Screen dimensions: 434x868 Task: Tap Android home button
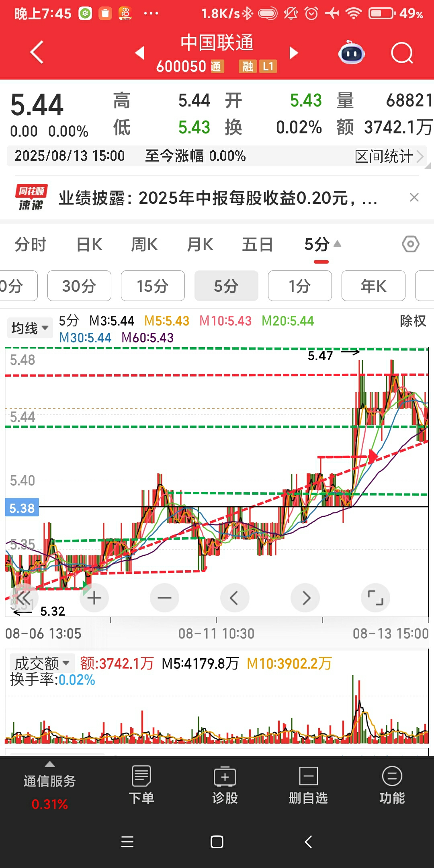tap(217, 841)
